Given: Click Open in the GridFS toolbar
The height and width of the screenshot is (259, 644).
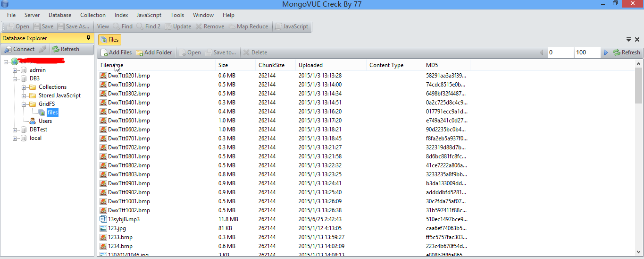Looking at the screenshot, I should click(x=190, y=52).
